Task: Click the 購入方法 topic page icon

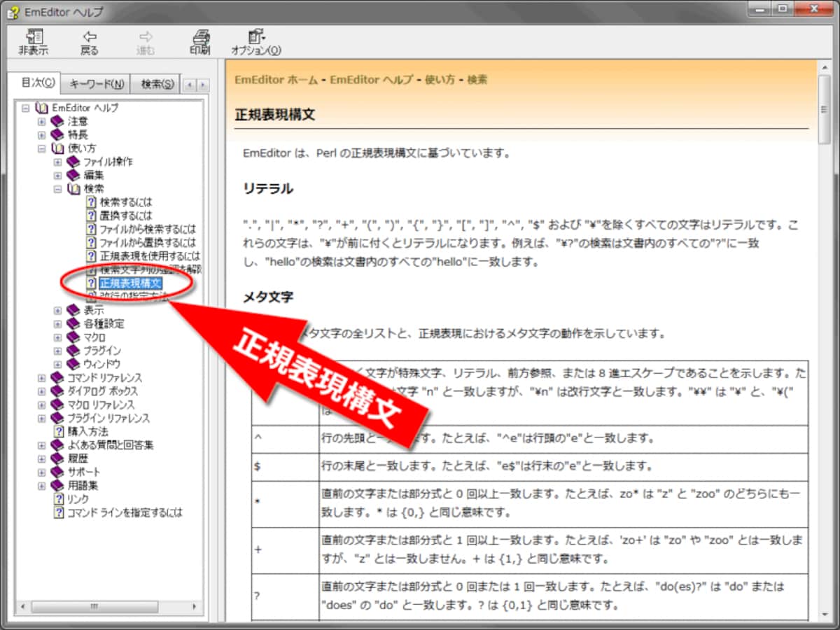Action: (59, 431)
